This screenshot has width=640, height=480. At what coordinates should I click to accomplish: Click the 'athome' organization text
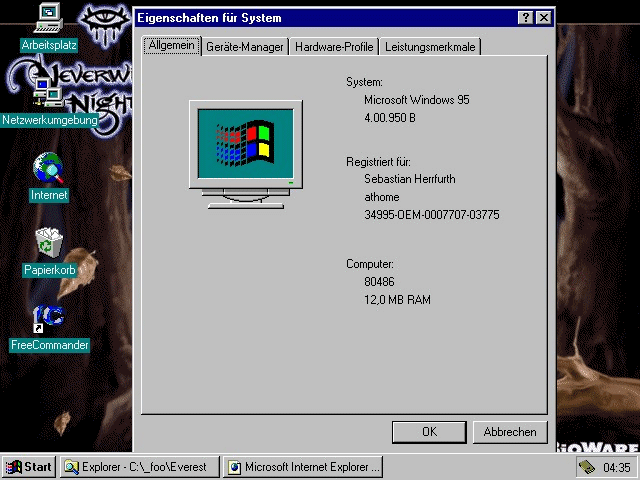(x=382, y=197)
